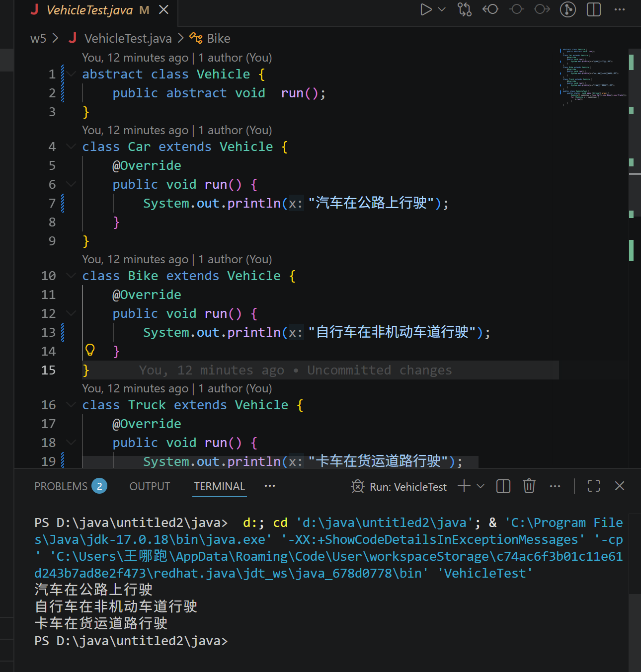This screenshot has height=672, width=641.
Task: Click the lightbulb quick fix icon
Action: (x=90, y=350)
